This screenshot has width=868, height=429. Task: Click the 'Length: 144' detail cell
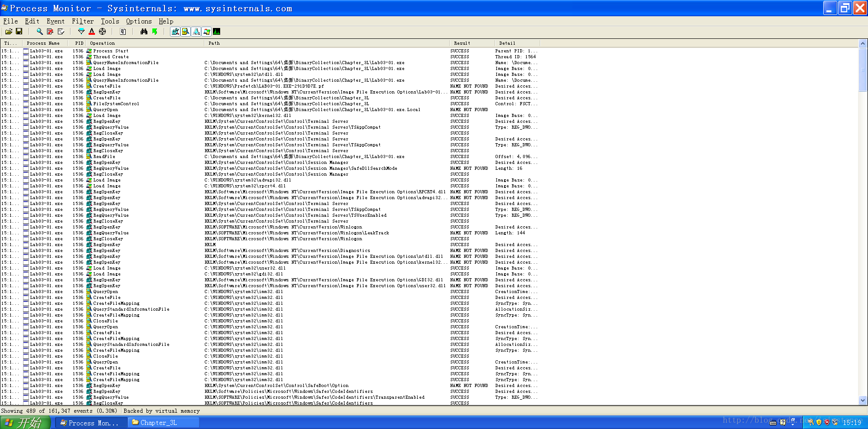(x=510, y=233)
